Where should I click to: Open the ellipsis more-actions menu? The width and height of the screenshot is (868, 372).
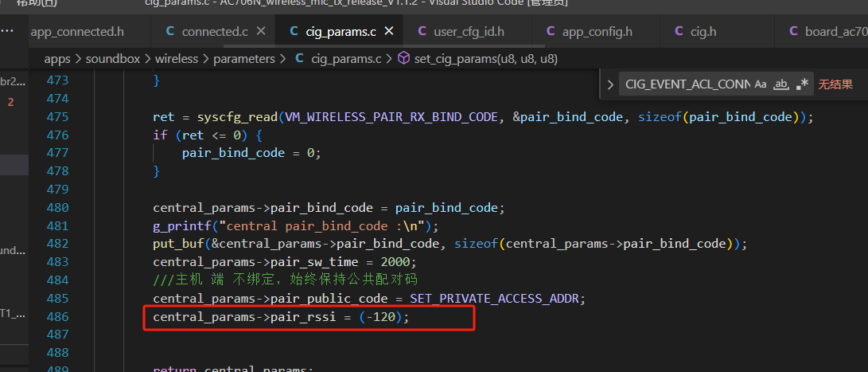(6, 31)
